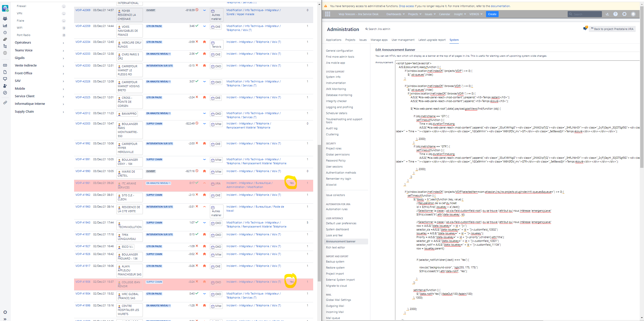Open the Dashboards dropdown in Jira header

click(395, 14)
